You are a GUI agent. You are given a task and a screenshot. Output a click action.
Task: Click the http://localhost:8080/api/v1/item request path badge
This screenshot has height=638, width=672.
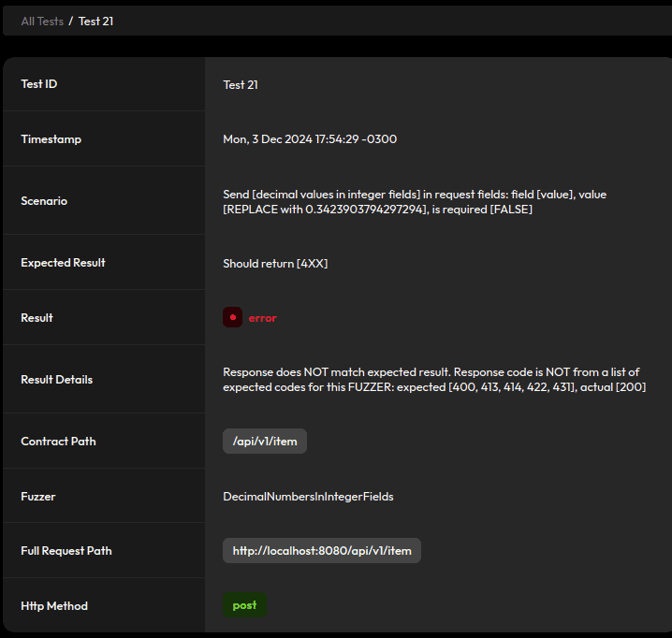(321, 551)
